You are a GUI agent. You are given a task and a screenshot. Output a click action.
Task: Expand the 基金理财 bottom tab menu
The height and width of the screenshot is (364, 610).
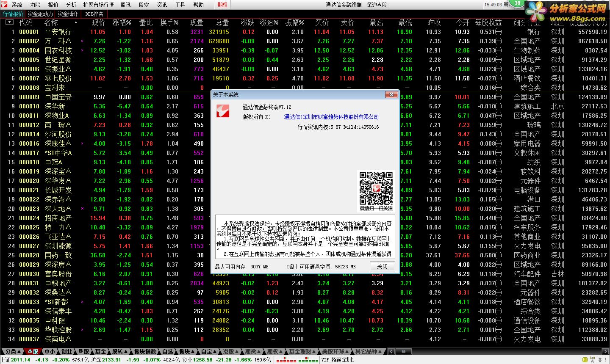pos(302,351)
